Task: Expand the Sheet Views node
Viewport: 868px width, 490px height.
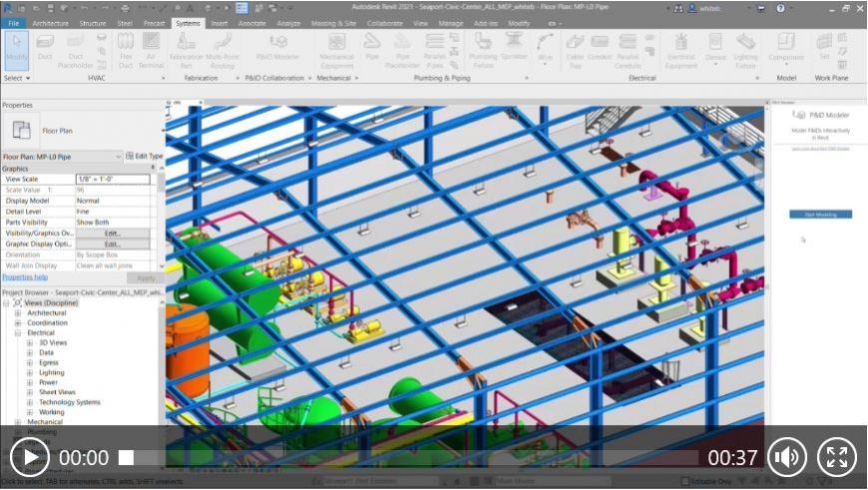Action: coord(30,392)
